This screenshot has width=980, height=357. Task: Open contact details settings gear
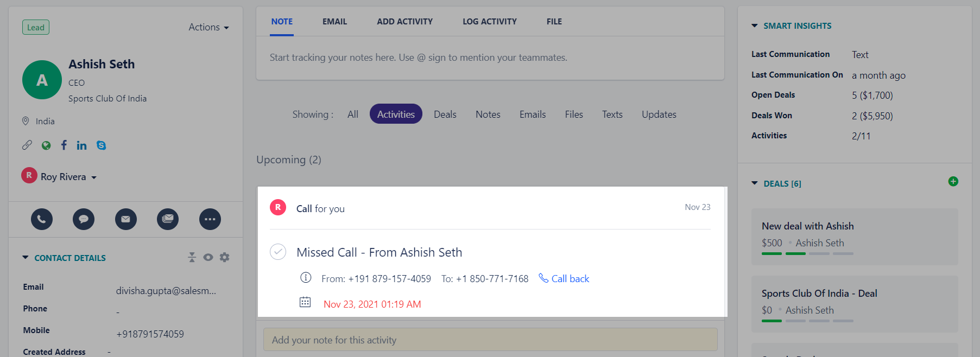click(224, 257)
